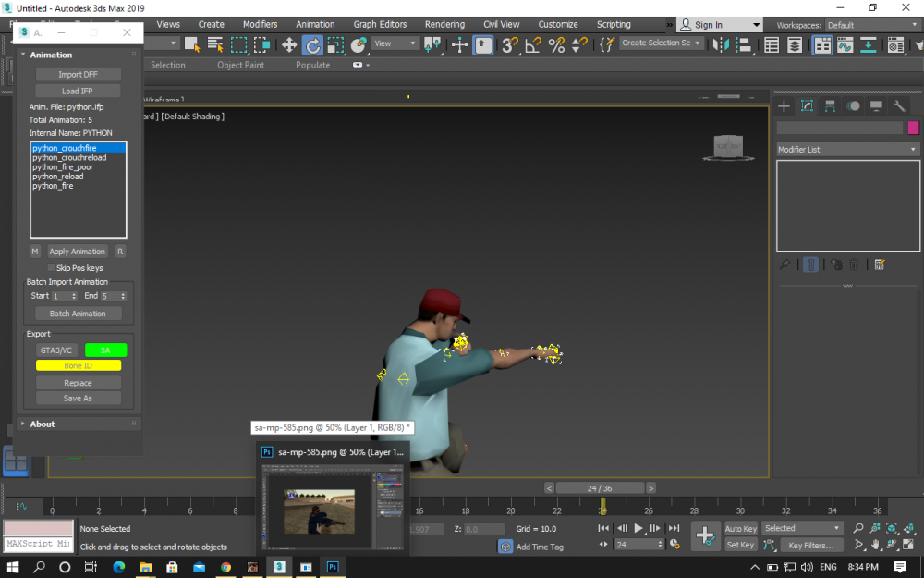This screenshot has width=924, height=578.
Task: Click the magenta object color swatch
Action: (914, 128)
